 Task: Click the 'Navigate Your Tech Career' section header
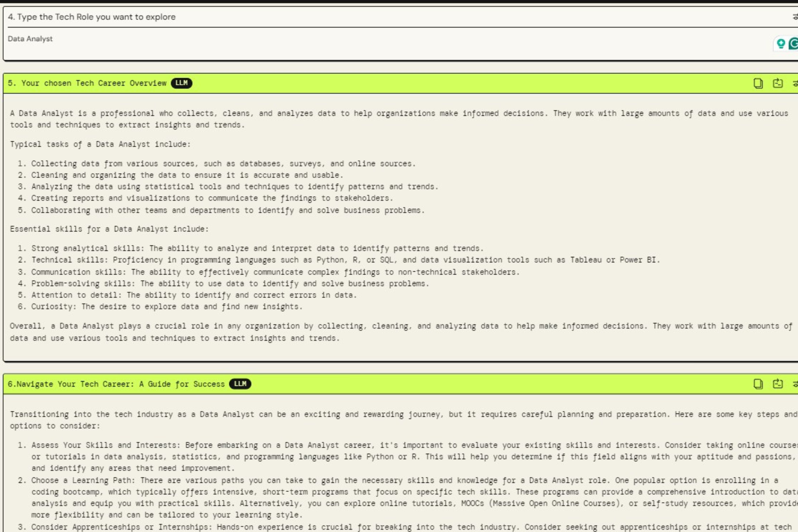point(116,384)
